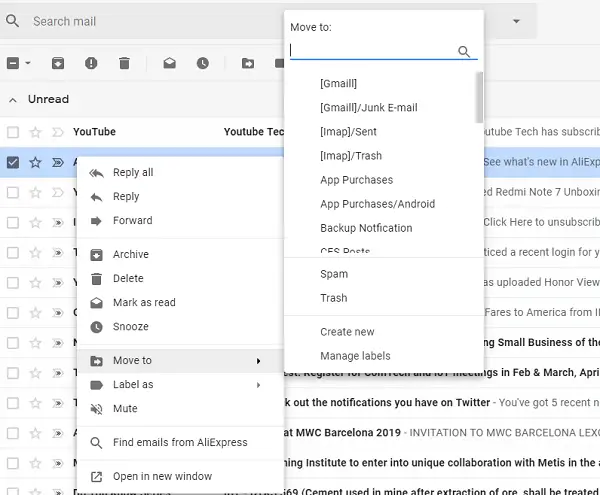The image size is (600, 495).
Task: Select Open in new window
Action: click(180, 477)
